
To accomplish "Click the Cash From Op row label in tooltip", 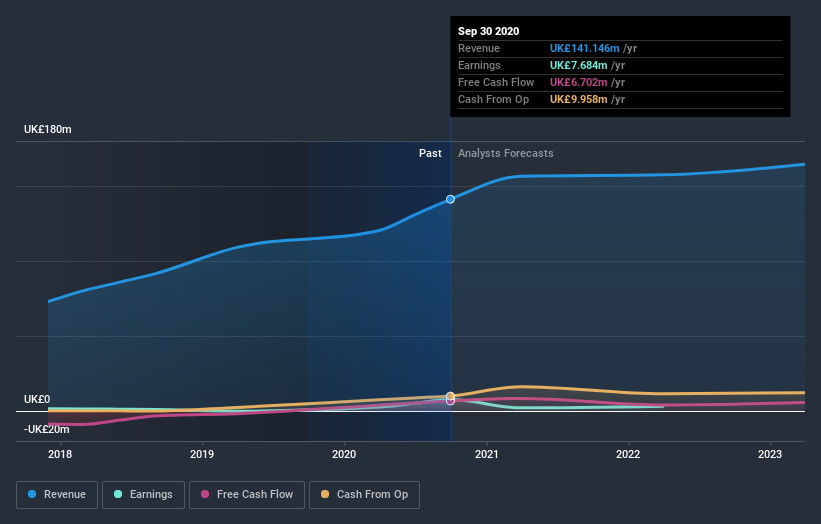I will [493, 99].
